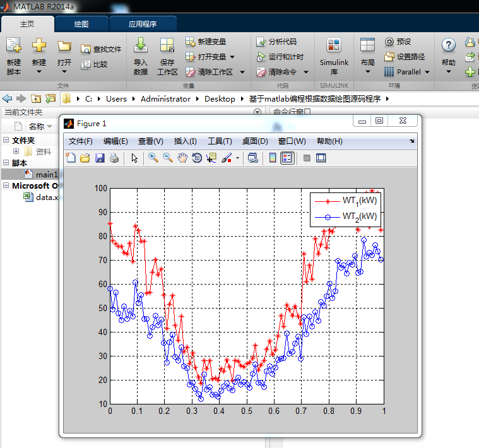Switch to 应用程序 (Apps) tab
The height and width of the screenshot is (448, 479).
[x=143, y=24]
